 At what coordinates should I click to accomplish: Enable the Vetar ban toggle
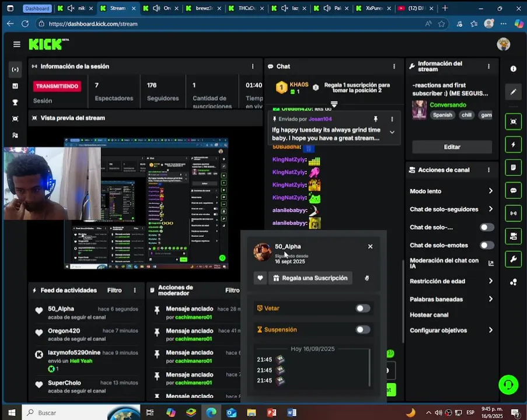(x=362, y=308)
